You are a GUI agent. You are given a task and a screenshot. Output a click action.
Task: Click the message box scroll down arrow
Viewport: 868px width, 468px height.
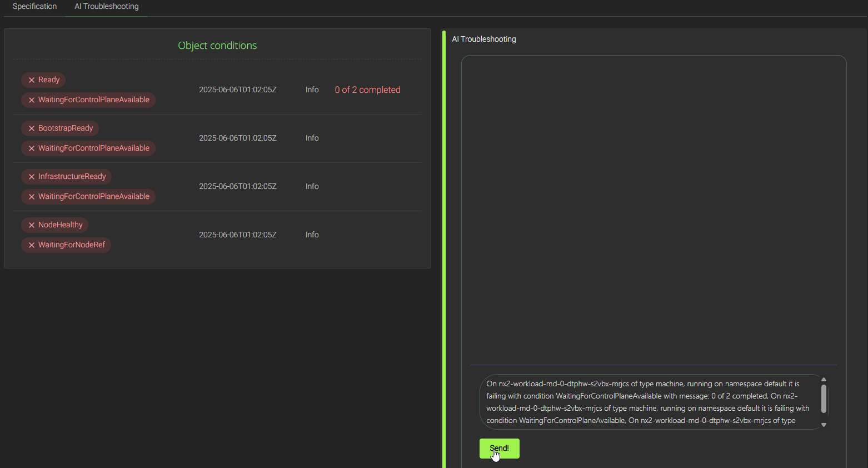(824, 425)
